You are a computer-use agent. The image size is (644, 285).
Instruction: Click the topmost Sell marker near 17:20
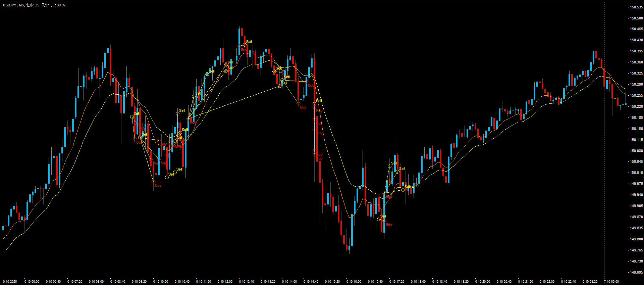394,163
